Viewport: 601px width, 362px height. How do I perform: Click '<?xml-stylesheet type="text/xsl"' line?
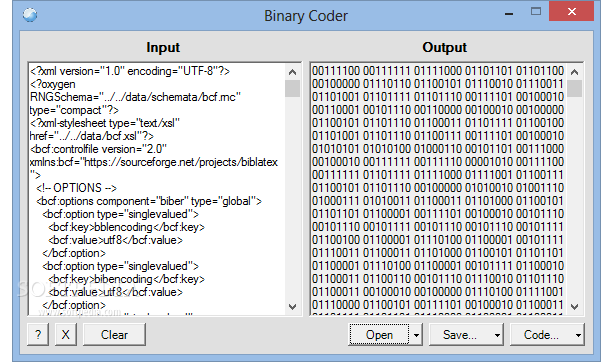click(105, 123)
